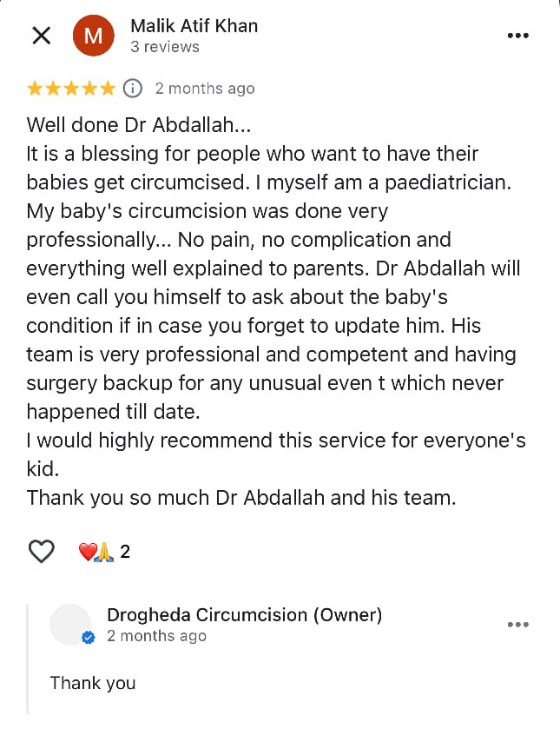
Task: Open the owner reply's three-dot menu
Action: point(517,625)
